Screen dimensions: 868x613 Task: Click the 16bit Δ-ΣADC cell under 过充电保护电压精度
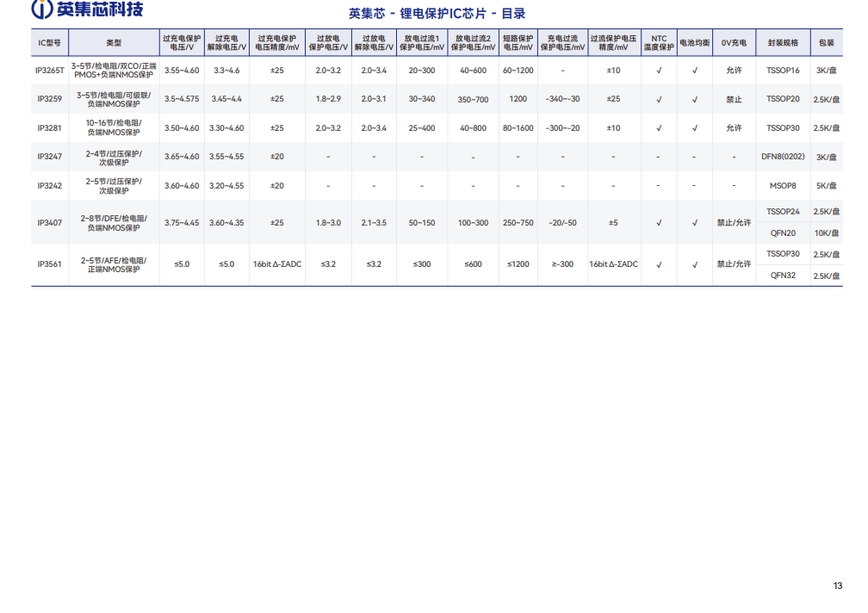point(277,264)
